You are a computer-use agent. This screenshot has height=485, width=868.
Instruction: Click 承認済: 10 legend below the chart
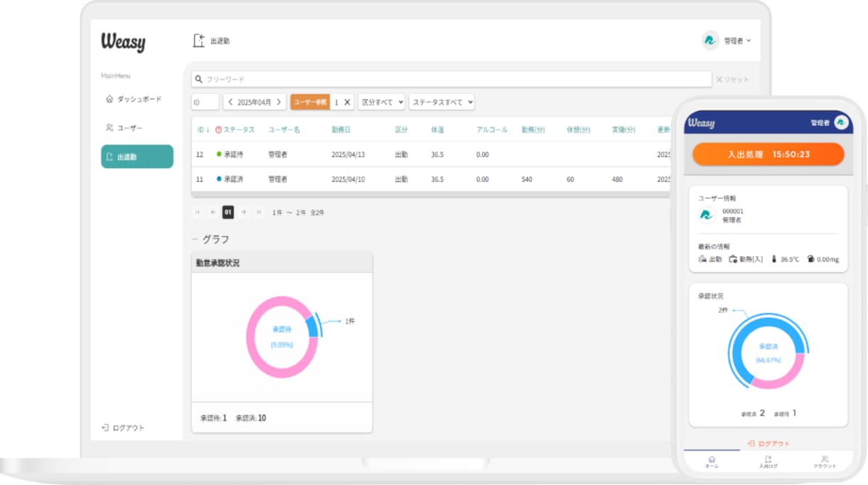tap(250, 417)
